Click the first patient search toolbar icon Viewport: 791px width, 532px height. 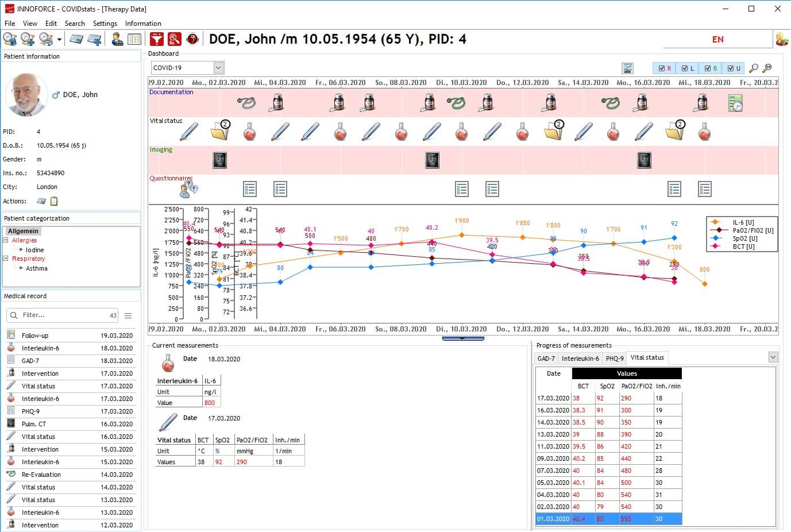click(x=10, y=39)
